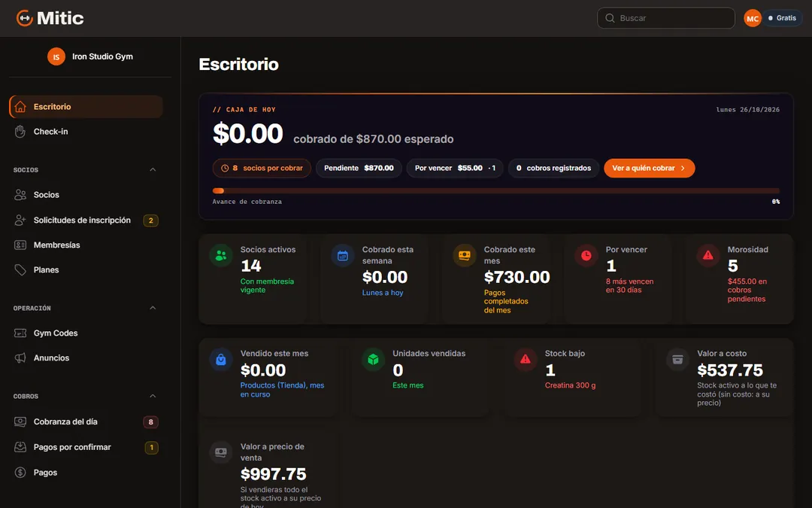Click the Stock bajo warning icon
Viewport: 812px width, 508px height.
(x=525, y=360)
